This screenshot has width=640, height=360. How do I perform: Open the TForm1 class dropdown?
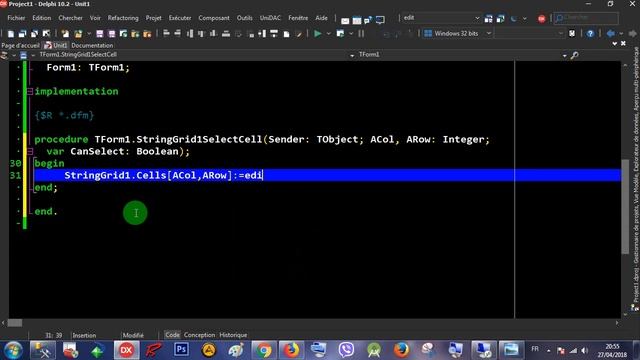pyautogui.click(x=564, y=55)
